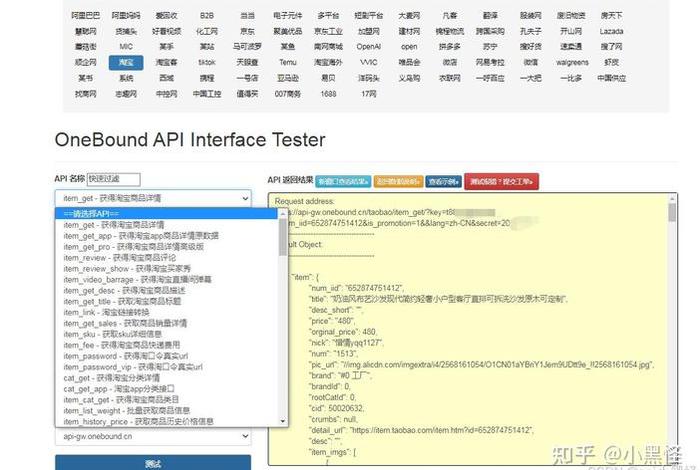Click the red 提交工单 button
Image resolution: width=700 pixels, height=470 pixels.
coord(502,181)
